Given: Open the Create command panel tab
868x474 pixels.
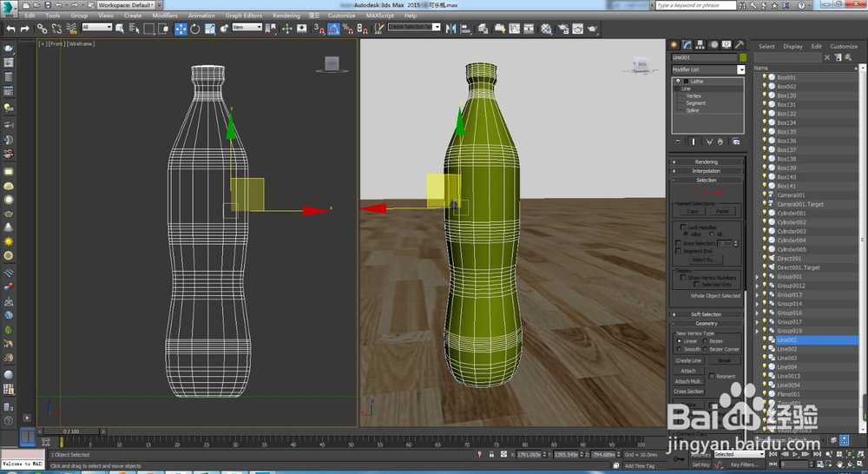Looking at the screenshot, I should pyautogui.click(x=674, y=45).
